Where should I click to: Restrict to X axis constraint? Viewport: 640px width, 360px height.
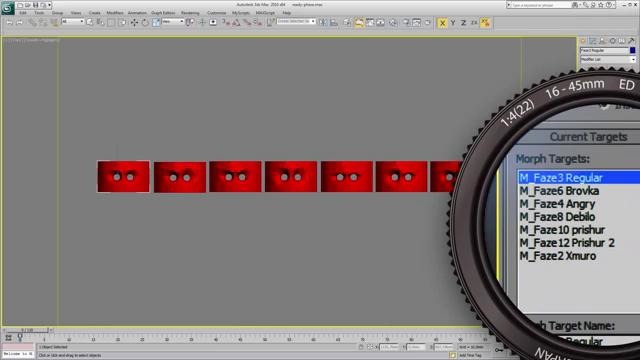tap(442, 23)
